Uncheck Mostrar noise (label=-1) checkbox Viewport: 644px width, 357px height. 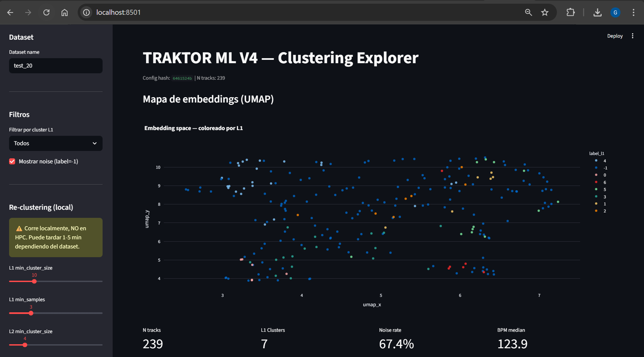[x=12, y=161]
